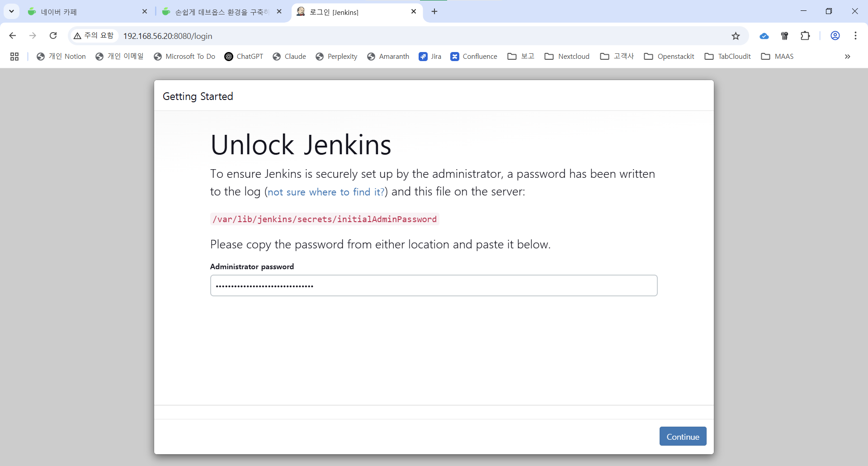Close the 손쉽게 데브옵스 tab

(x=279, y=12)
